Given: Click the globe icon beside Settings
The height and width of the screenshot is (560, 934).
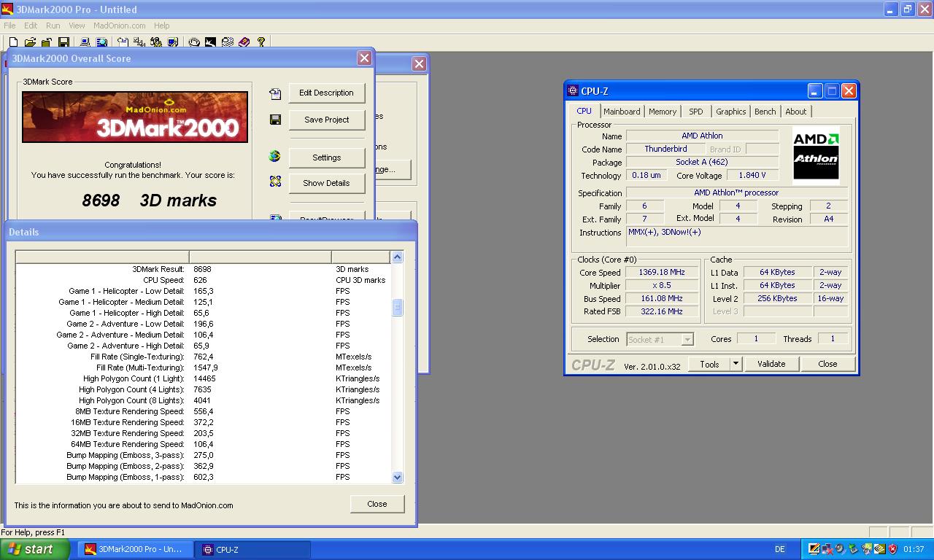Looking at the screenshot, I should pyautogui.click(x=275, y=156).
